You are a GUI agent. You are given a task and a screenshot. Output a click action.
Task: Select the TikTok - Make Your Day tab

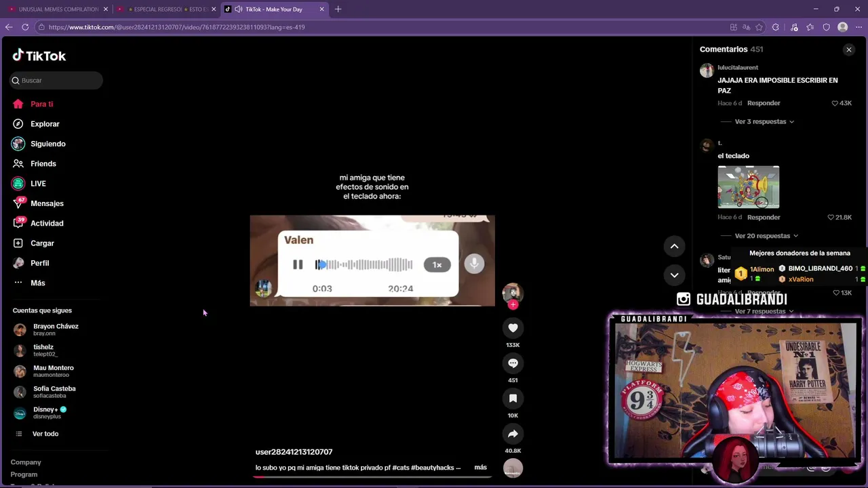coord(274,9)
